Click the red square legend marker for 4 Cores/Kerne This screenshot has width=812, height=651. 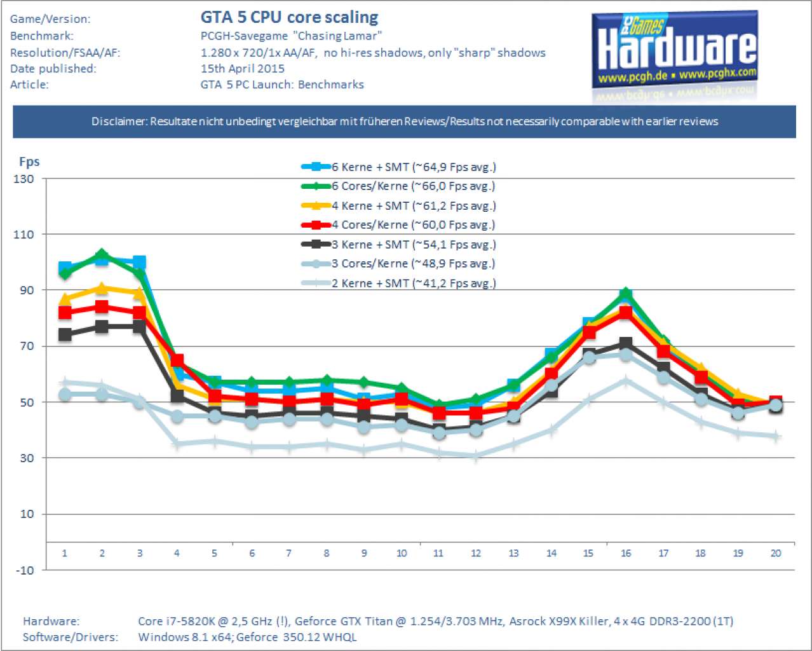(x=316, y=225)
